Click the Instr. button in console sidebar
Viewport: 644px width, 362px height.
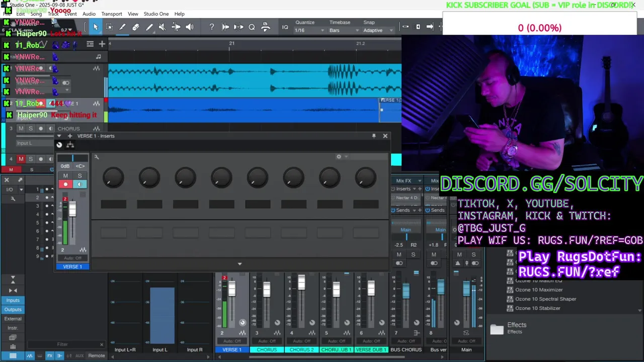tap(13, 328)
